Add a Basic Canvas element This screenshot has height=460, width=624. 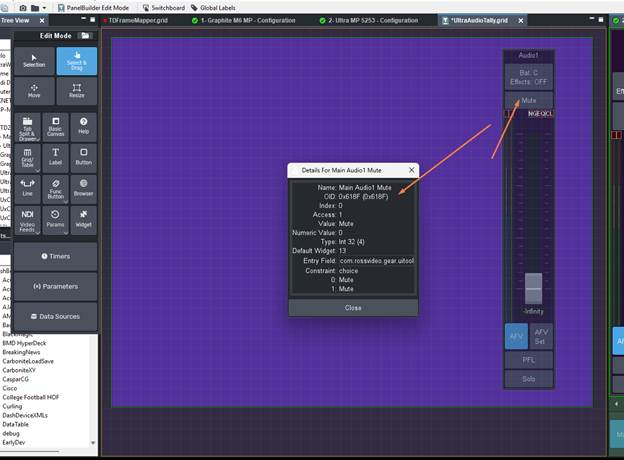click(55, 128)
